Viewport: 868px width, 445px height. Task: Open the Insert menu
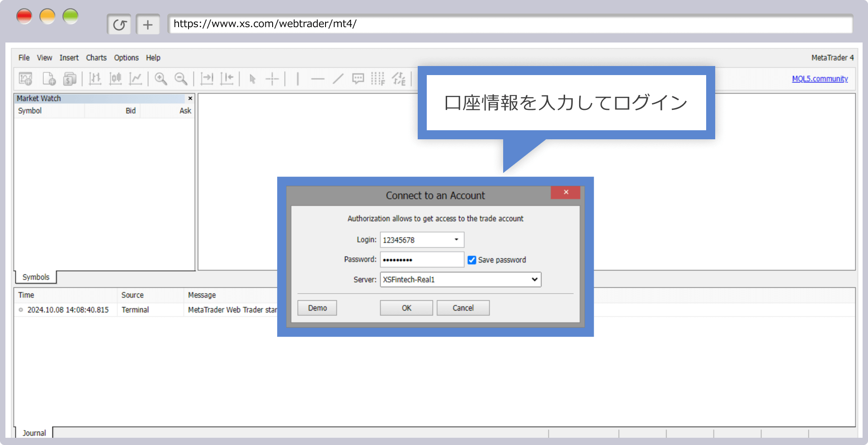(69, 57)
